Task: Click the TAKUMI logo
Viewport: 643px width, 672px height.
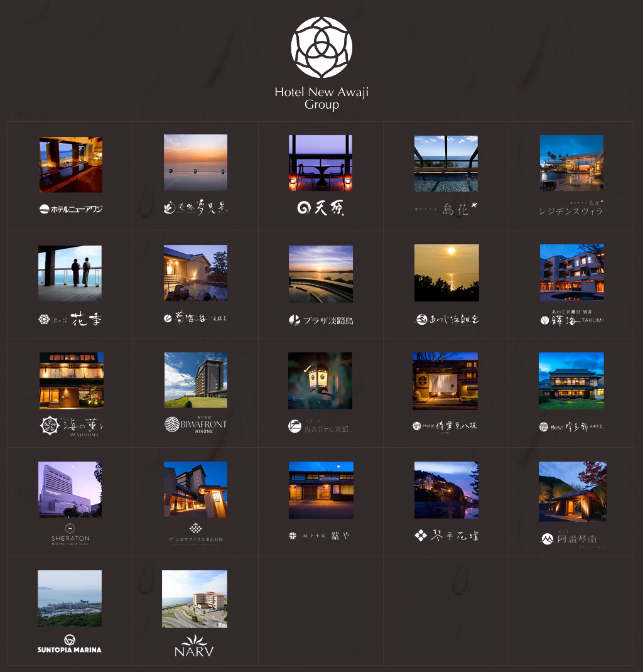Action: [x=572, y=318]
